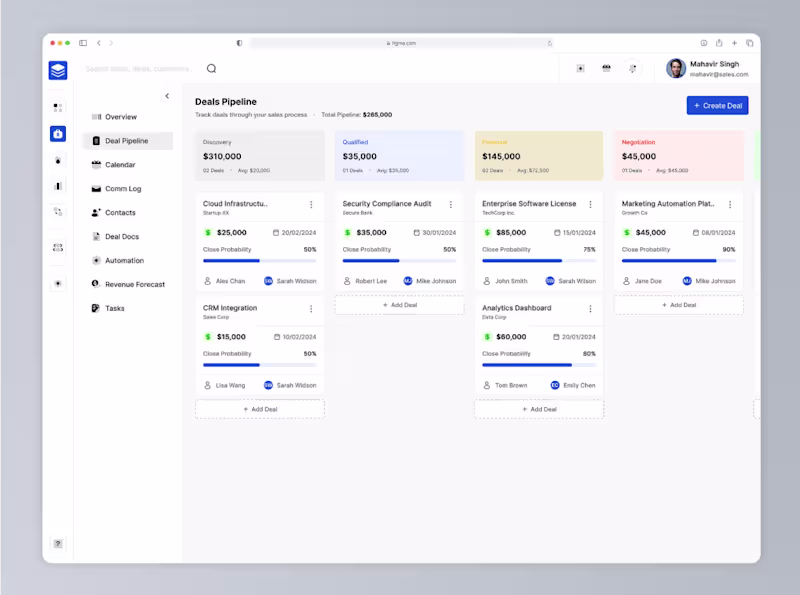This screenshot has width=800, height=595.
Task: Click the search magnifier icon
Action: tap(211, 68)
